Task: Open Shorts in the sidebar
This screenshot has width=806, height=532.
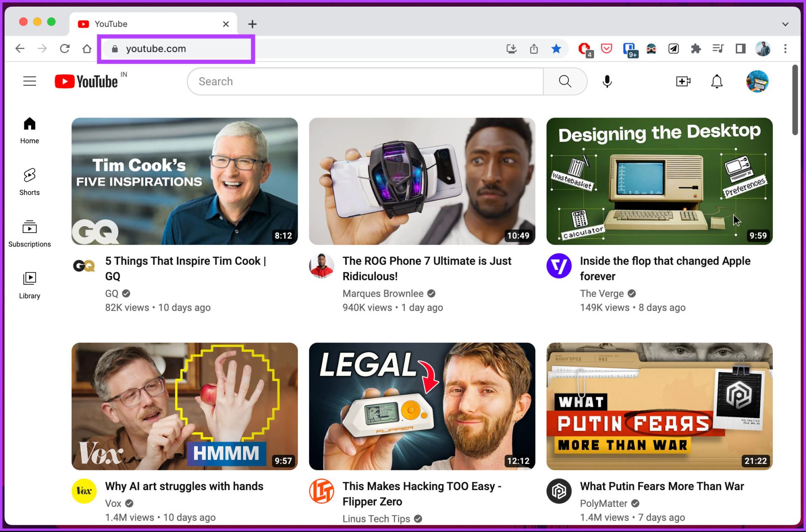Action: [x=29, y=182]
